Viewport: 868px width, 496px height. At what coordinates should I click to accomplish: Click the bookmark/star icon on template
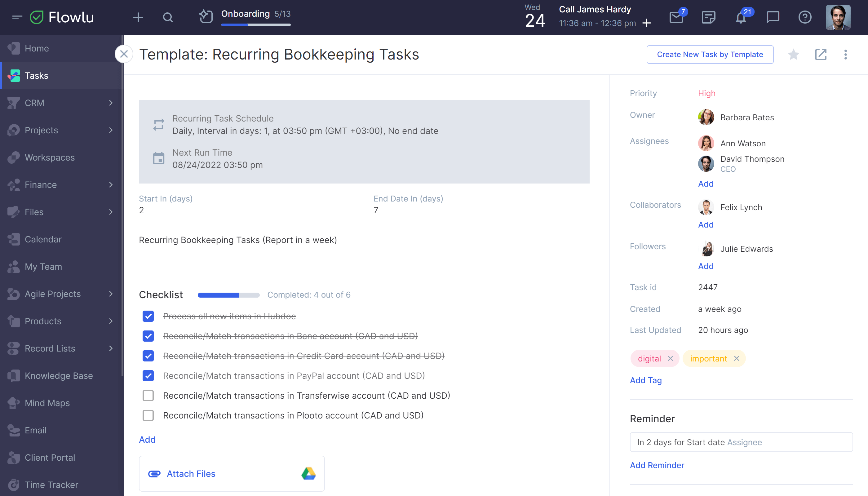pos(794,55)
